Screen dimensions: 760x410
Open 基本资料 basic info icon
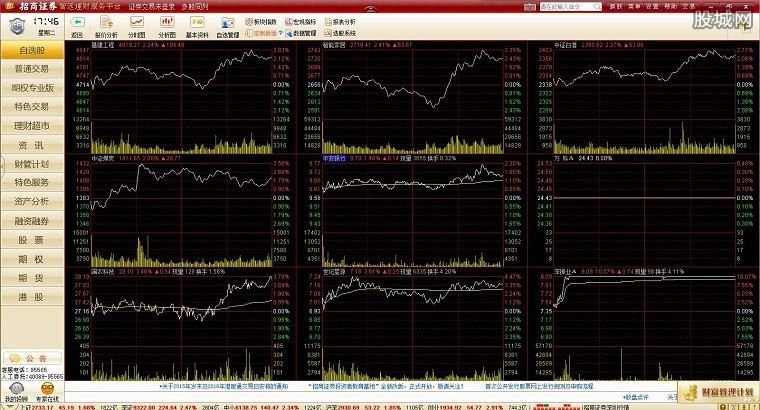[x=198, y=24]
